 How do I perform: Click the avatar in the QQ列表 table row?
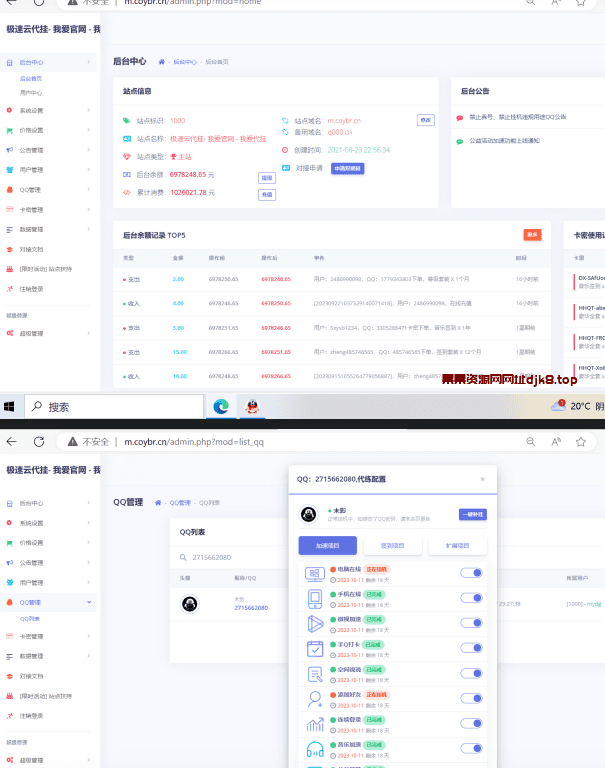click(190, 604)
